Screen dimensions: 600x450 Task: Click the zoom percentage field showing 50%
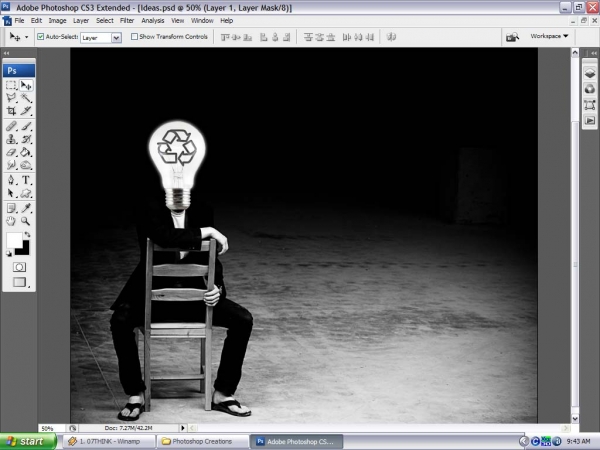pyautogui.click(x=52, y=428)
